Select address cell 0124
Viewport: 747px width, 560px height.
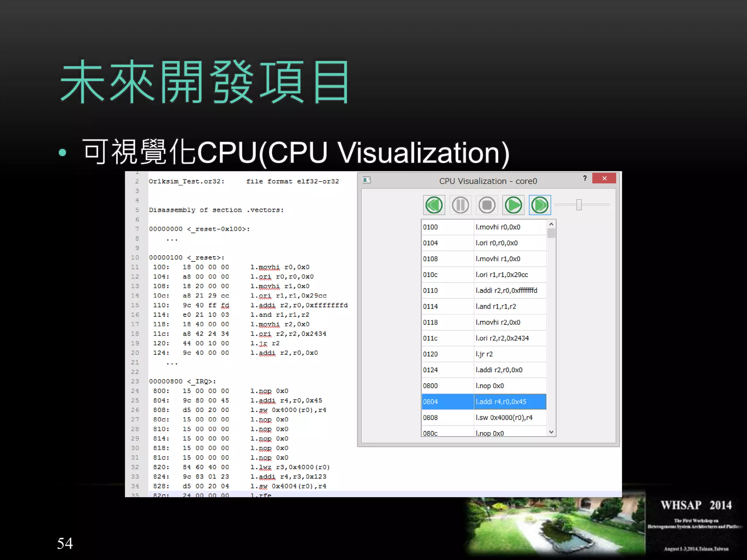[x=448, y=370]
